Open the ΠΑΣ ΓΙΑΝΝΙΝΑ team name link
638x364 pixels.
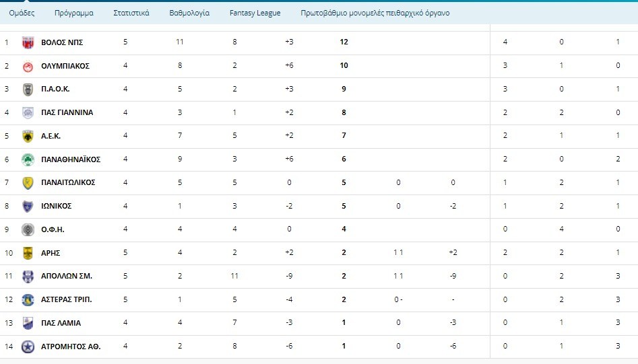pos(67,112)
